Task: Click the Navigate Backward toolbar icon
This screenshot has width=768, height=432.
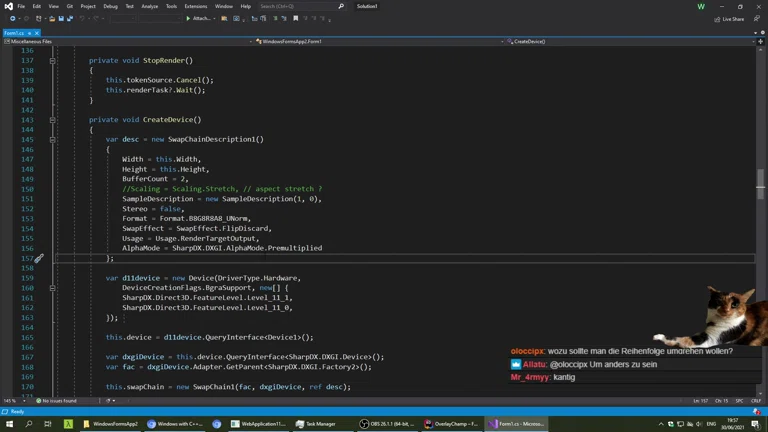Action: (x=13, y=19)
